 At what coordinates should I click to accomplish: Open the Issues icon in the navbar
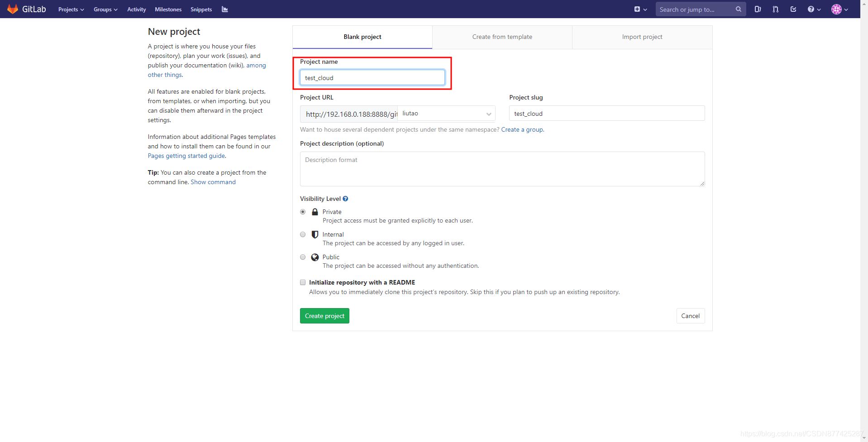[x=758, y=9]
